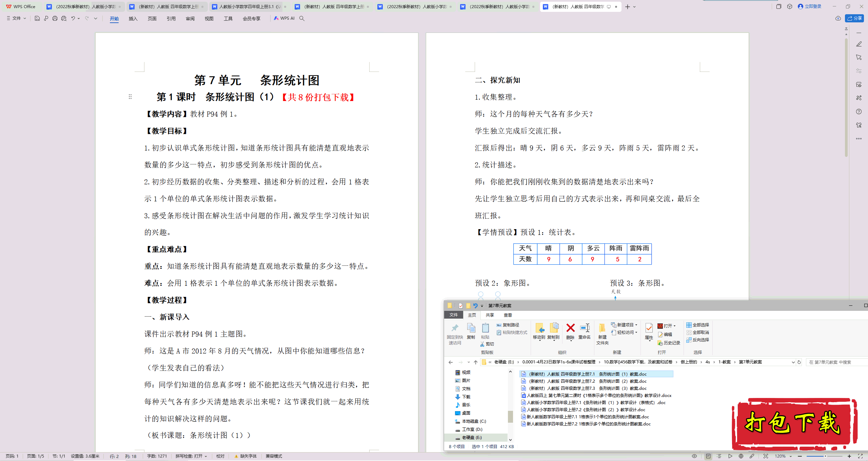Screen dimensions: 868x461
Task: Open the 文件 menu dropdown
Action: coord(17,18)
